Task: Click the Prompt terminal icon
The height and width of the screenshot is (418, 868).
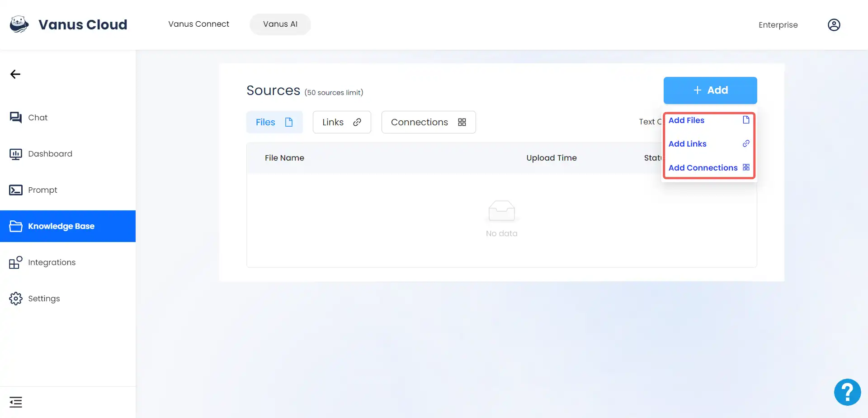Action: click(16, 190)
